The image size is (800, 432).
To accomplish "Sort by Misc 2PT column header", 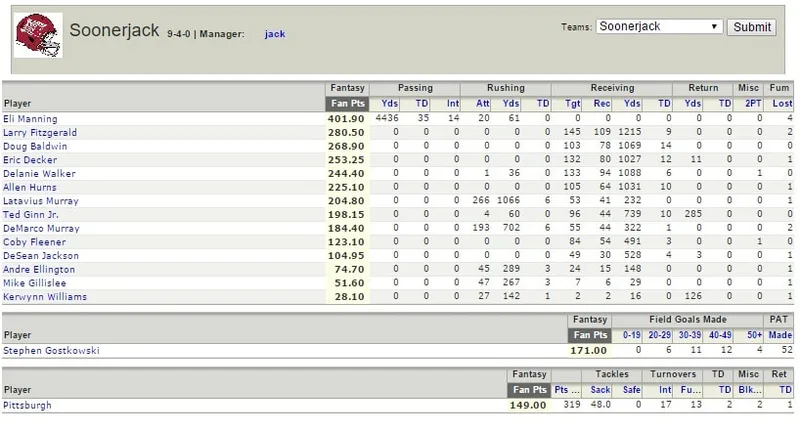I will [x=753, y=104].
